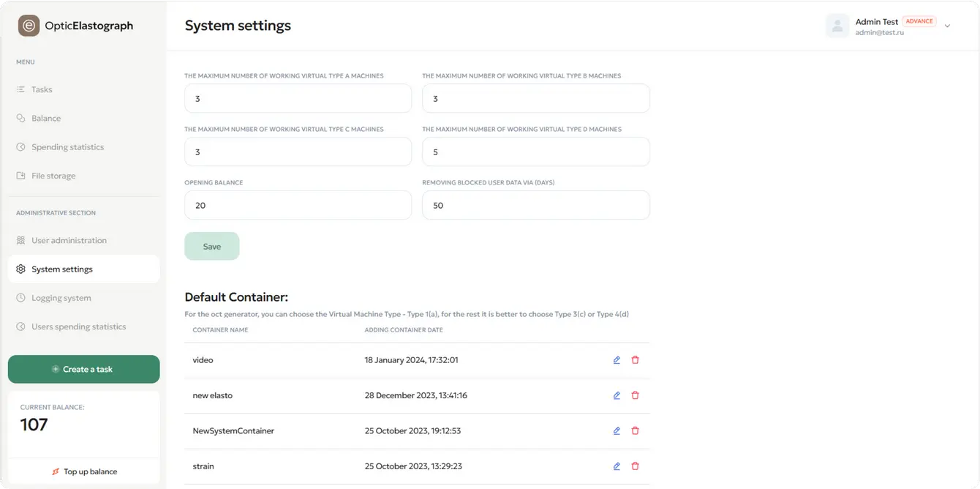The height and width of the screenshot is (489, 980).
Task: Edit the container named video
Action: click(x=616, y=359)
